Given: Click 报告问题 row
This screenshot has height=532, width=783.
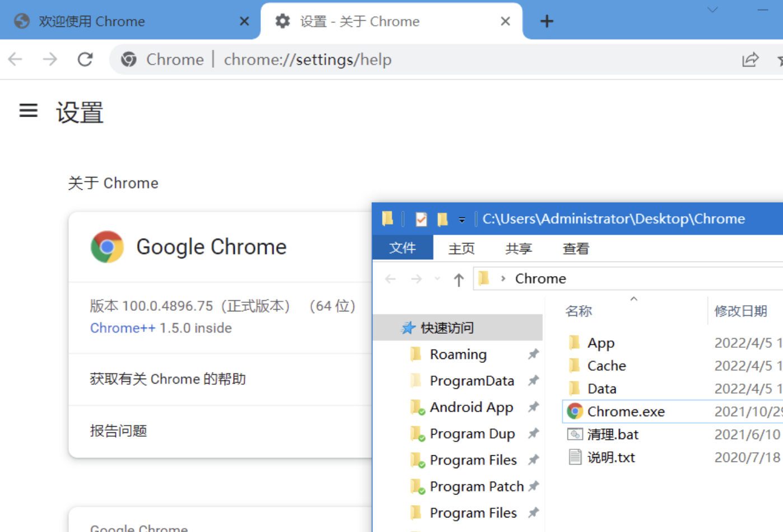Looking at the screenshot, I should tap(220, 431).
